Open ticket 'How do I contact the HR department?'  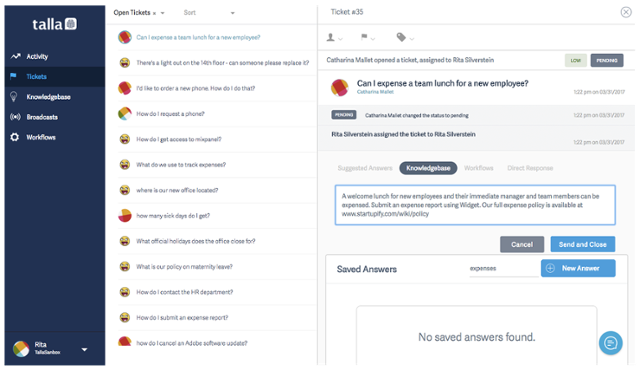tap(184, 292)
